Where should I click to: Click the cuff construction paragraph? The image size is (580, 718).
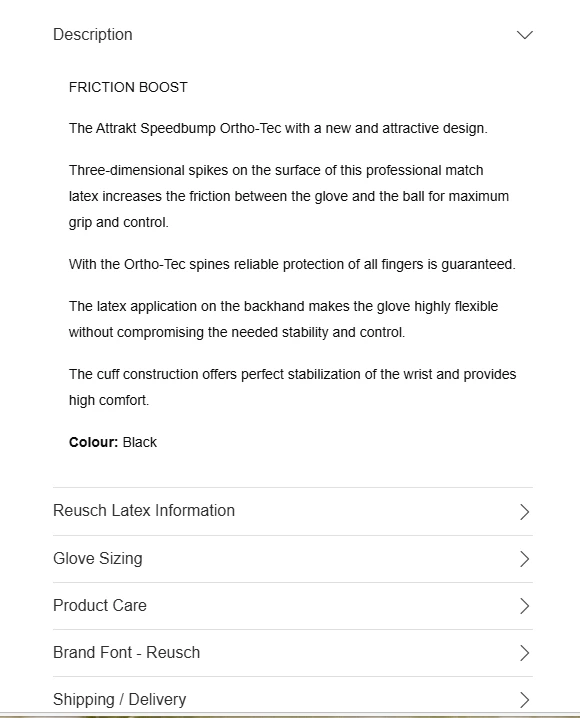click(293, 387)
